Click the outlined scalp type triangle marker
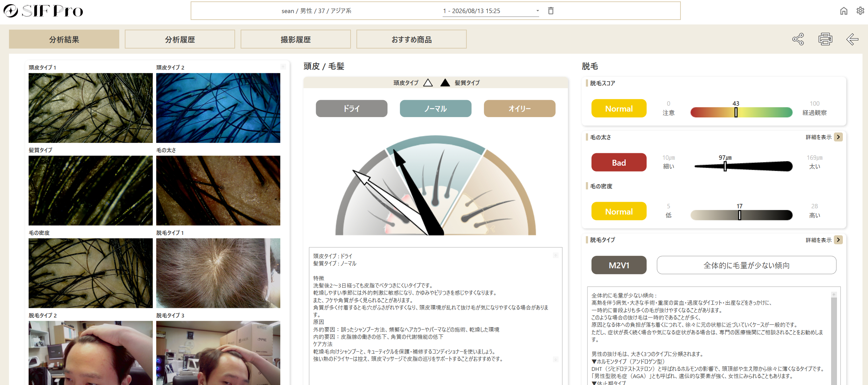This screenshot has height=385, width=868. 428,83
